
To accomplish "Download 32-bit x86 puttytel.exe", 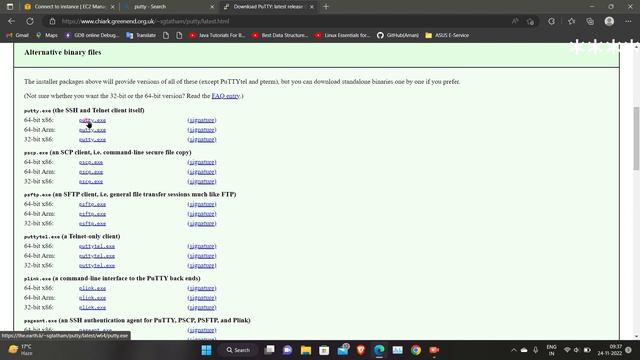I will tap(97, 266).
